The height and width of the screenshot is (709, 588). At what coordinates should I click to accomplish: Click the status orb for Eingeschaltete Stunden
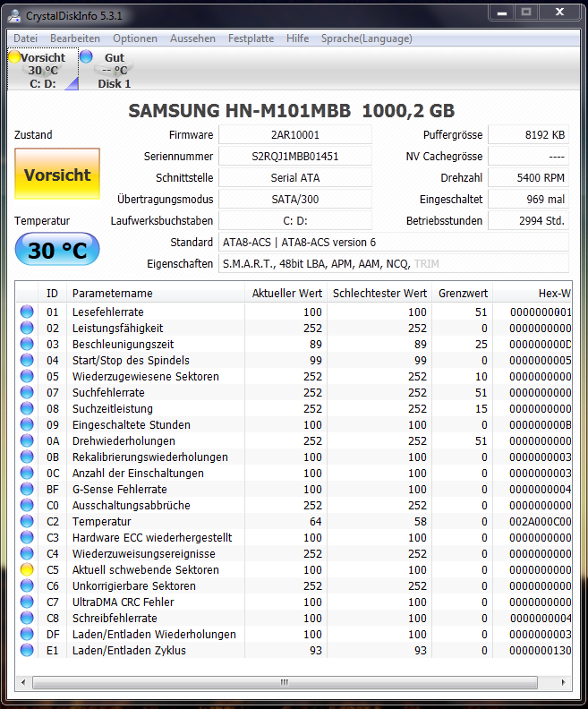[27, 424]
